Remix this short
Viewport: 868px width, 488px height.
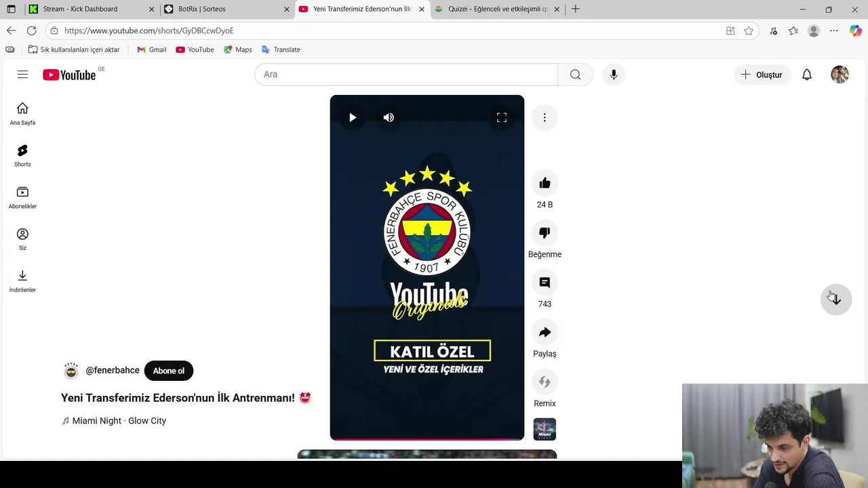pyautogui.click(x=545, y=382)
